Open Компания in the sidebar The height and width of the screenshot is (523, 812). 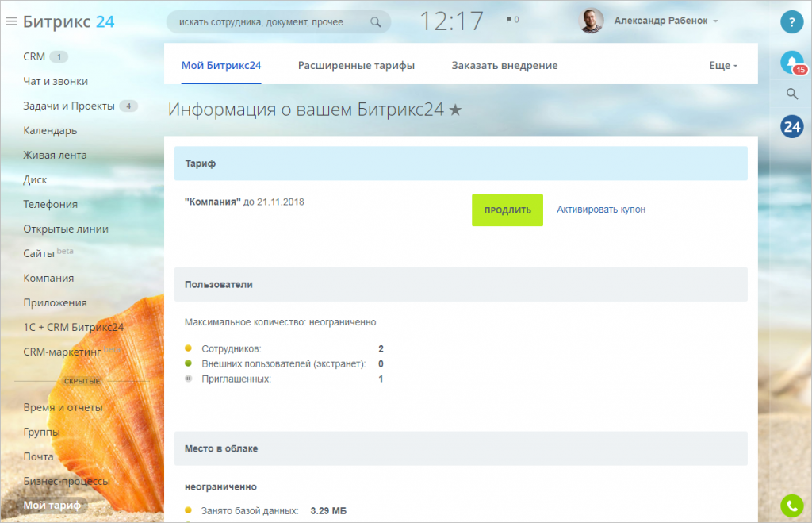click(48, 279)
